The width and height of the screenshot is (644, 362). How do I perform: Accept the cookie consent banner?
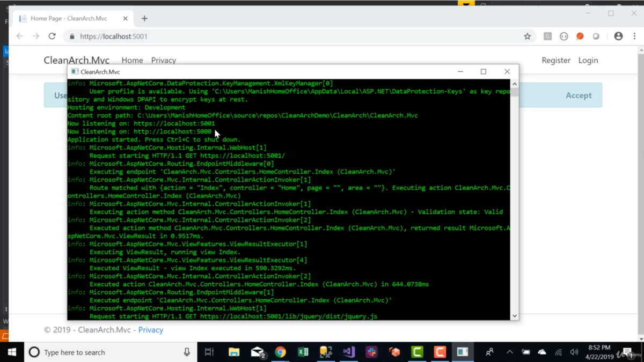click(579, 95)
